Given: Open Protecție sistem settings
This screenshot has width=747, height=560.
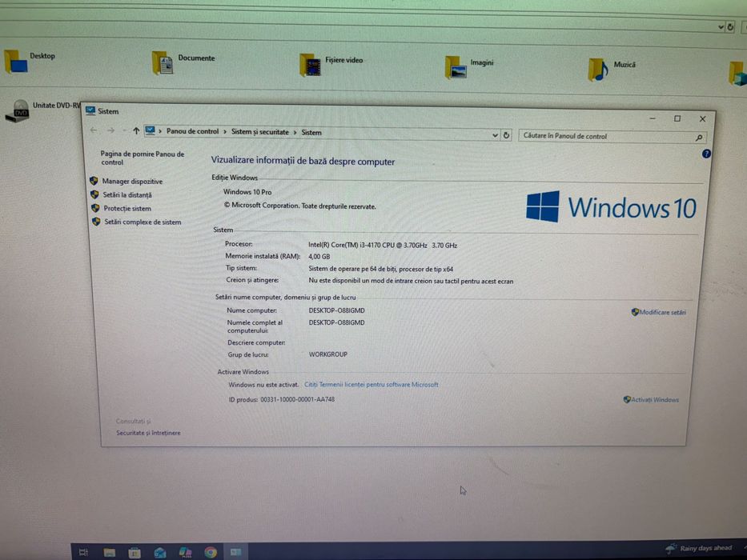Looking at the screenshot, I should tap(127, 209).
